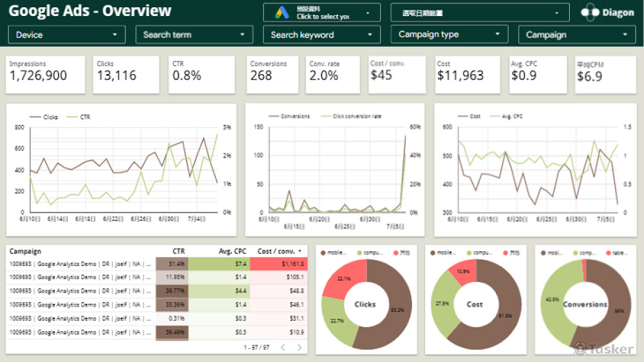The image size is (644, 362).
Task: Toggle Conversions legend in middle chart
Action: [289, 117]
